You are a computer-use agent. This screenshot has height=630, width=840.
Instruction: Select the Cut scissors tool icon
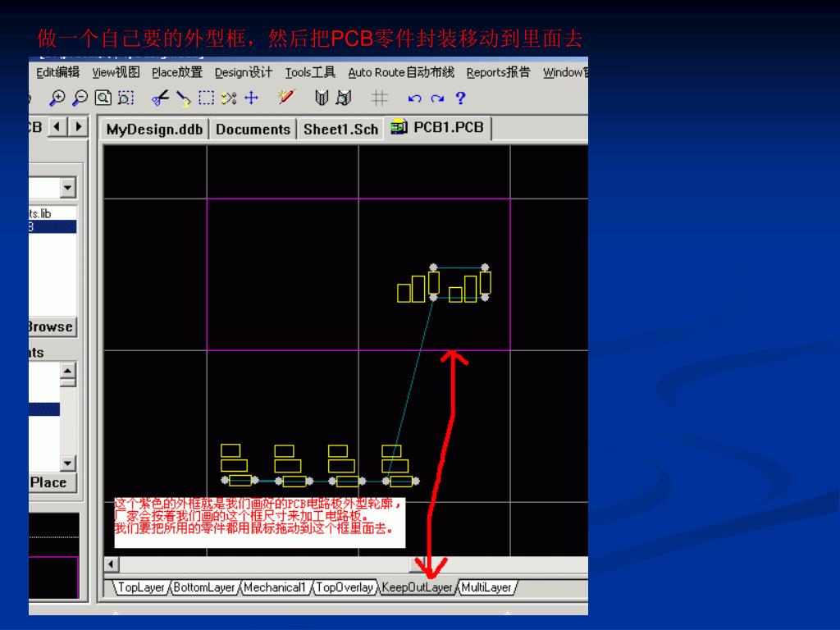click(160, 98)
